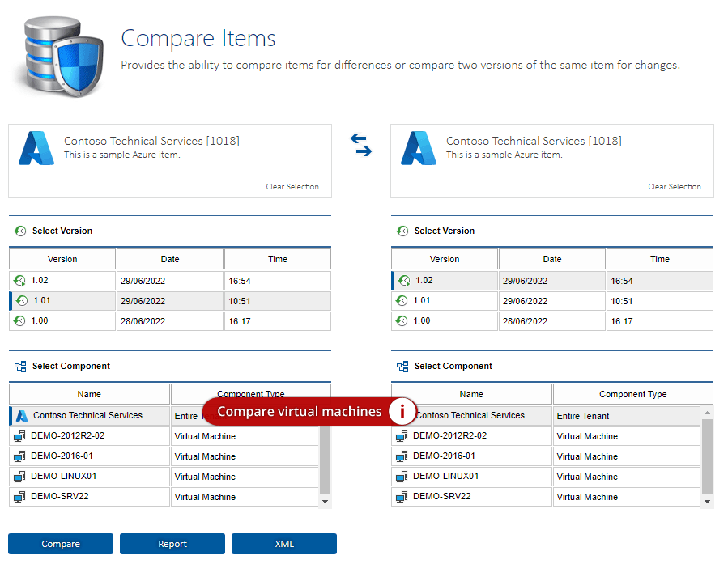Click left DEMO-2016-01 Virtual Machine type cell

(245, 456)
